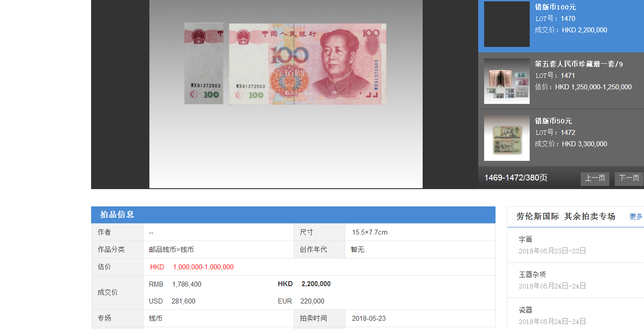Click LOT号：1470 text
This screenshot has height=329, width=644.
555,19
